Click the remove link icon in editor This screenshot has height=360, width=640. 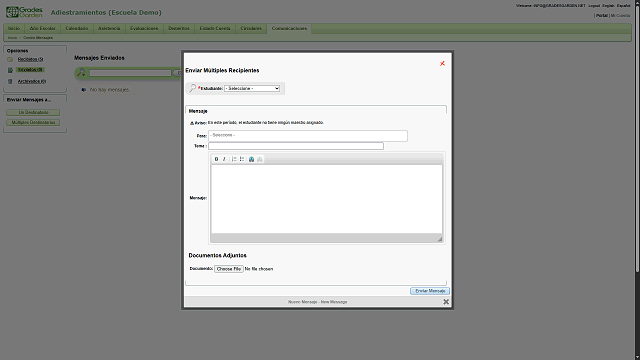pos(260,159)
